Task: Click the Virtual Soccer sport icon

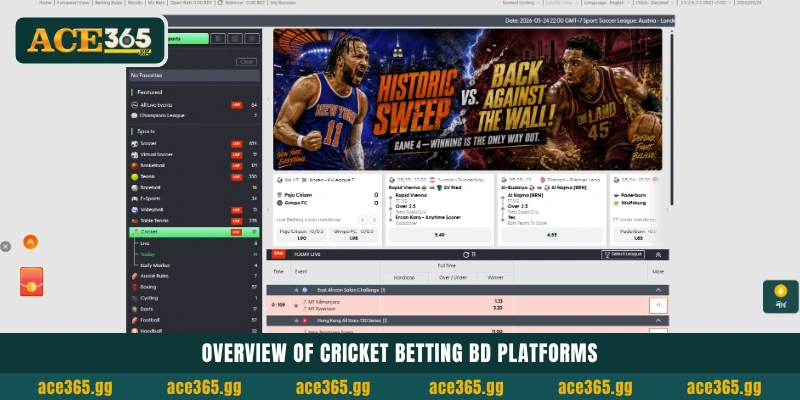Action: [135, 155]
